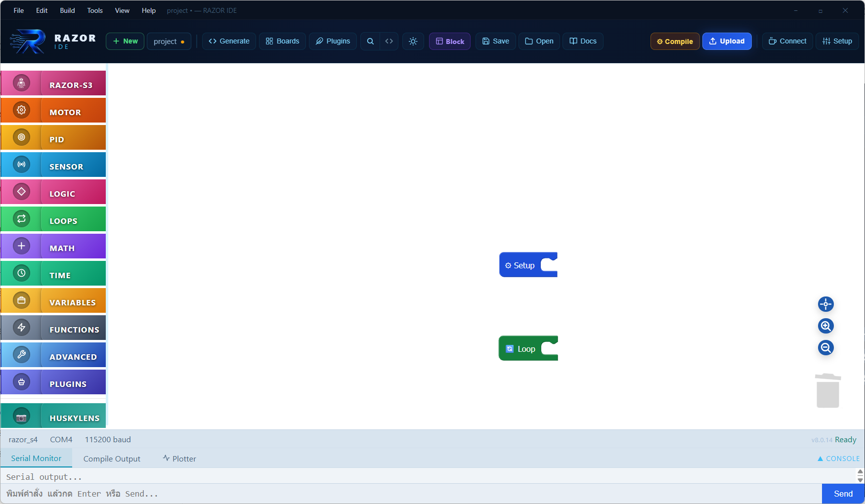
Task: Open the File menu
Action: coord(19,10)
